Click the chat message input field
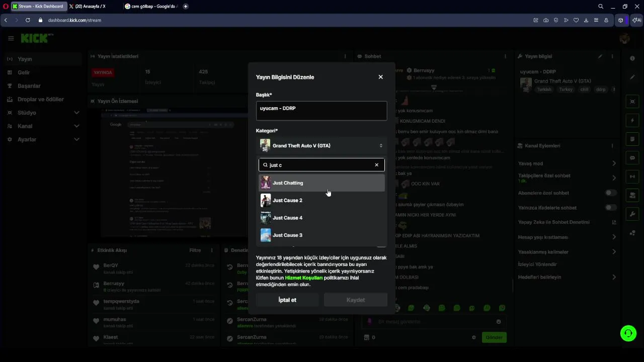 (x=434, y=322)
